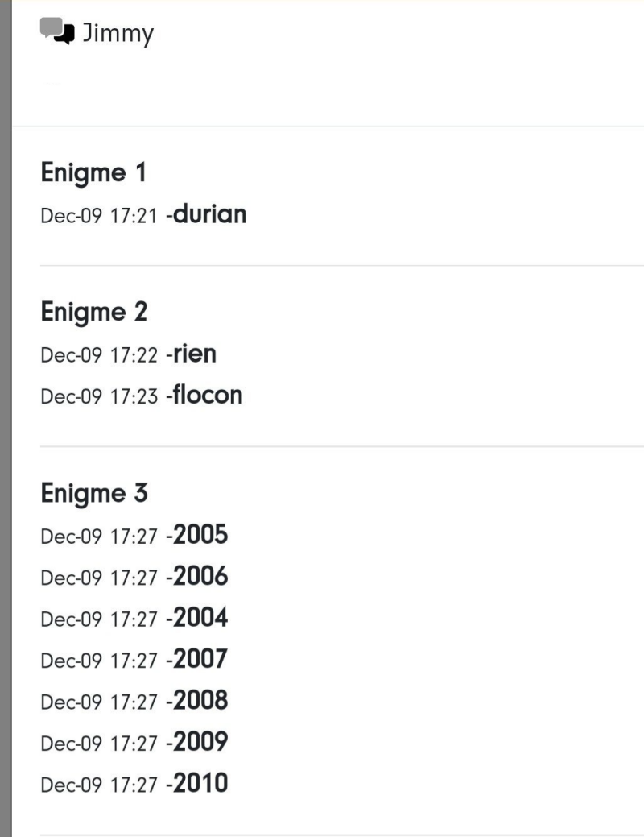This screenshot has height=837, width=644.
Task: Select the Jimmy name heading
Action: (x=118, y=34)
